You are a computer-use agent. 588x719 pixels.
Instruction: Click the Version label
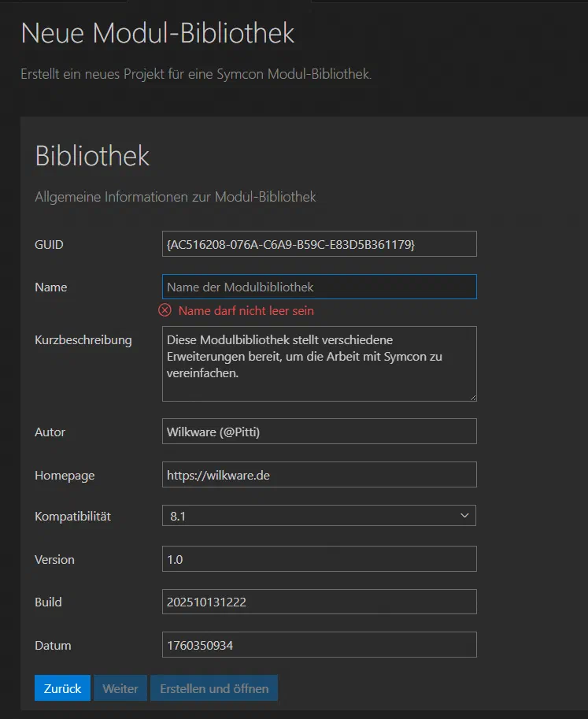click(x=54, y=559)
